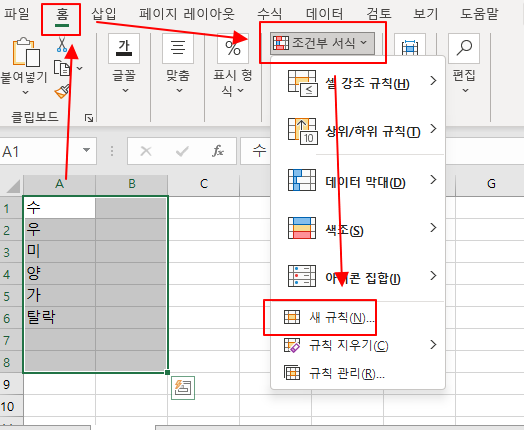Open 상위/하위 규칙(T) submenu

point(358,131)
